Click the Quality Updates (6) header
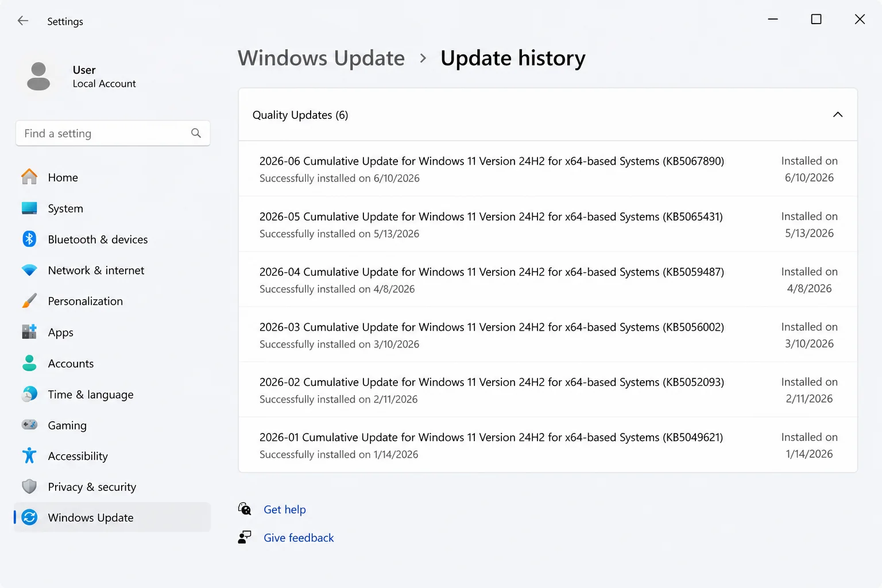 (548, 115)
